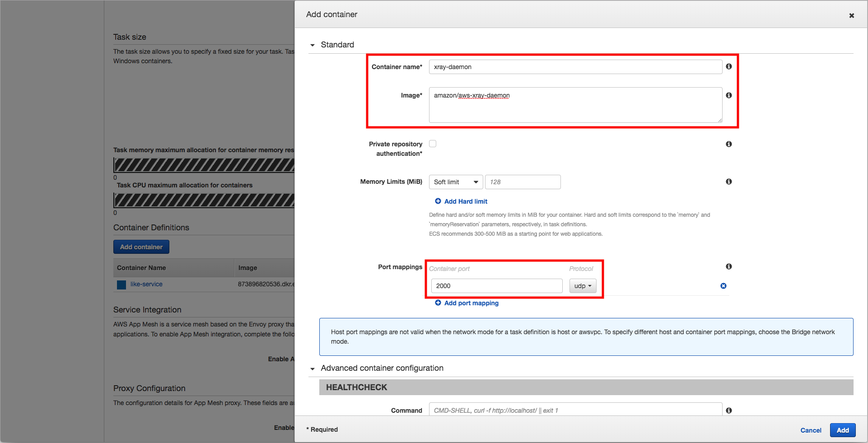Image resolution: width=868 pixels, height=443 pixels.
Task: Click info icon next to Container name field
Action: pyautogui.click(x=728, y=66)
